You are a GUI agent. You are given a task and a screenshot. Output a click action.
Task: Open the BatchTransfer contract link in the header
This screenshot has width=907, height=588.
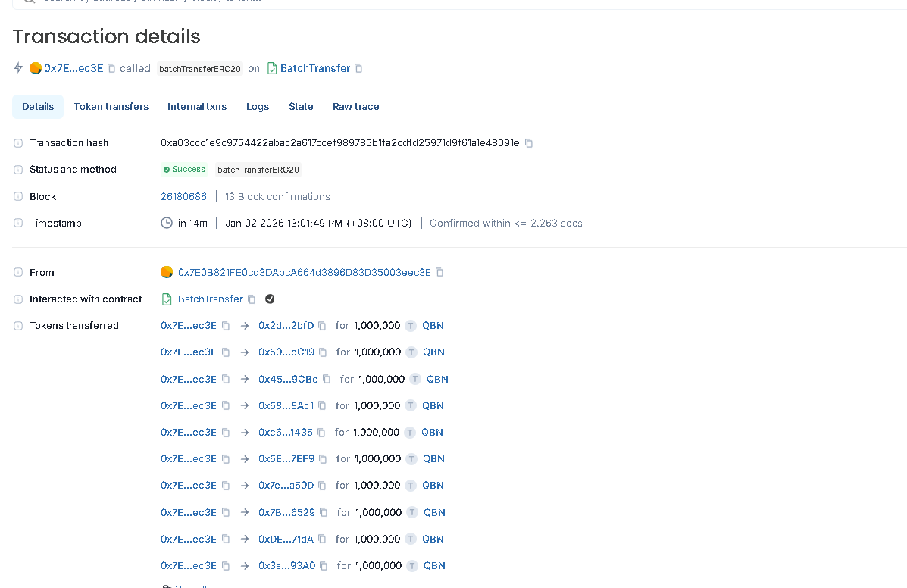tap(315, 68)
